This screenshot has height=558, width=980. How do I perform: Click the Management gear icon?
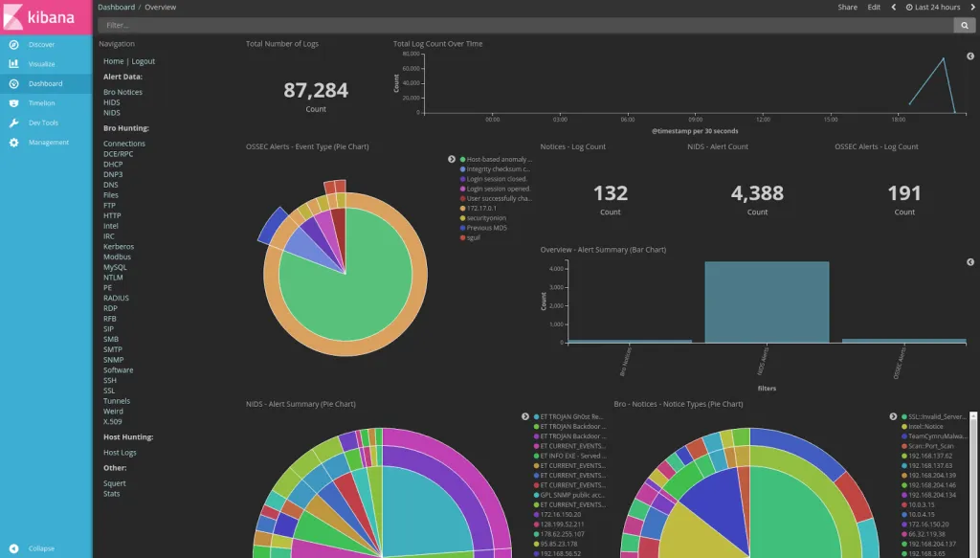click(13, 143)
